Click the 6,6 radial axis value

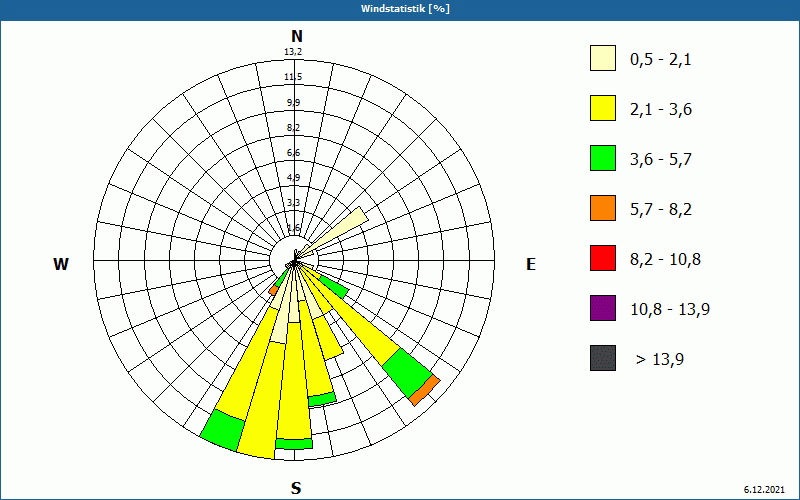(x=293, y=153)
